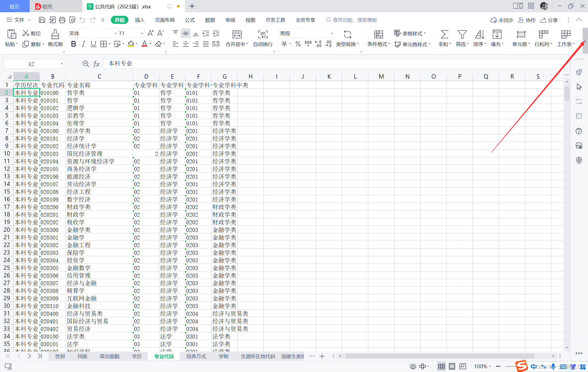
Task: Apply a filter to the data
Action: [461, 38]
